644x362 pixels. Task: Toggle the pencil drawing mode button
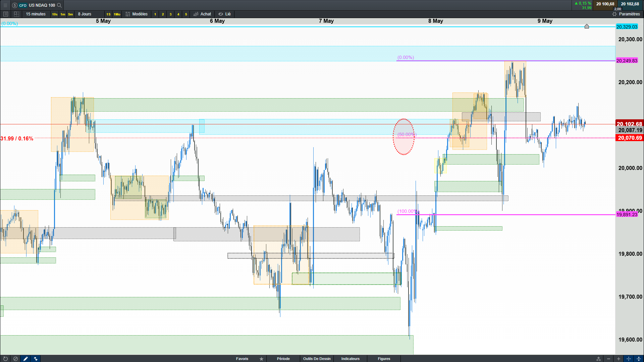click(x=25, y=359)
